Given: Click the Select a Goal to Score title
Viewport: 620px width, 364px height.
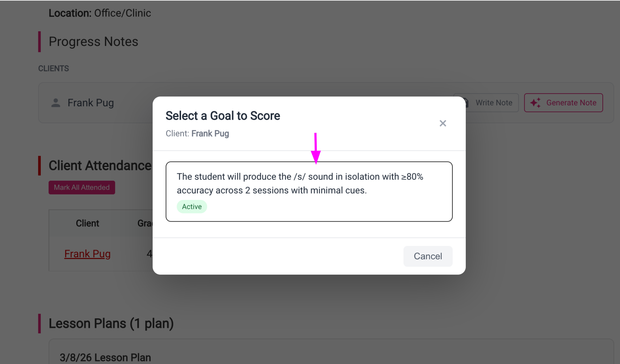Looking at the screenshot, I should pyautogui.click(x=223, y=116).
